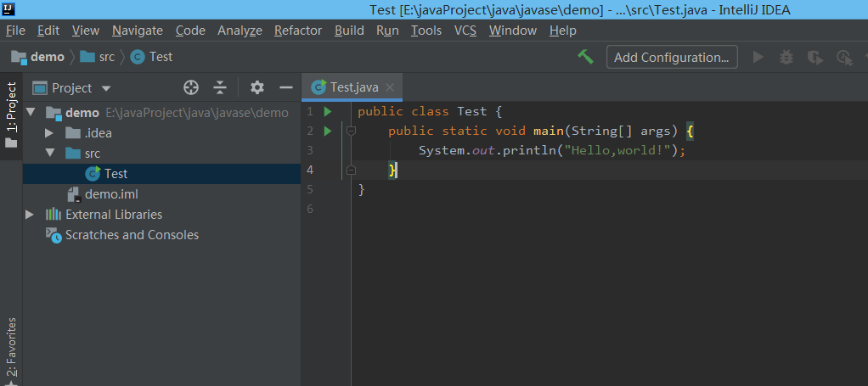Expand the .idea folder arrow
The width and height of the screenshot is (868, 386).
(49, 132)
